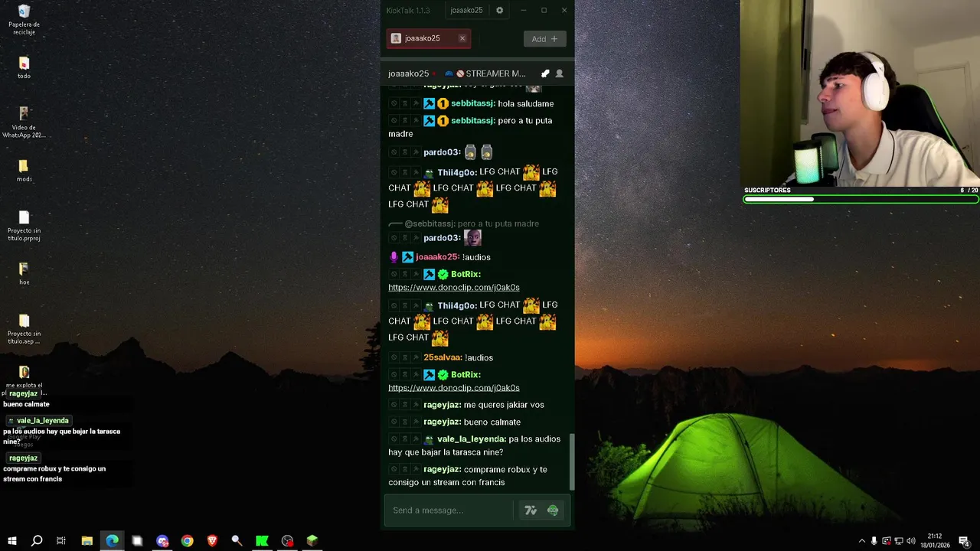Screen dimensions: 980x551
Task: Open donoclip link posted after joaaako25's !audios
Action: [x=454, y=288]
